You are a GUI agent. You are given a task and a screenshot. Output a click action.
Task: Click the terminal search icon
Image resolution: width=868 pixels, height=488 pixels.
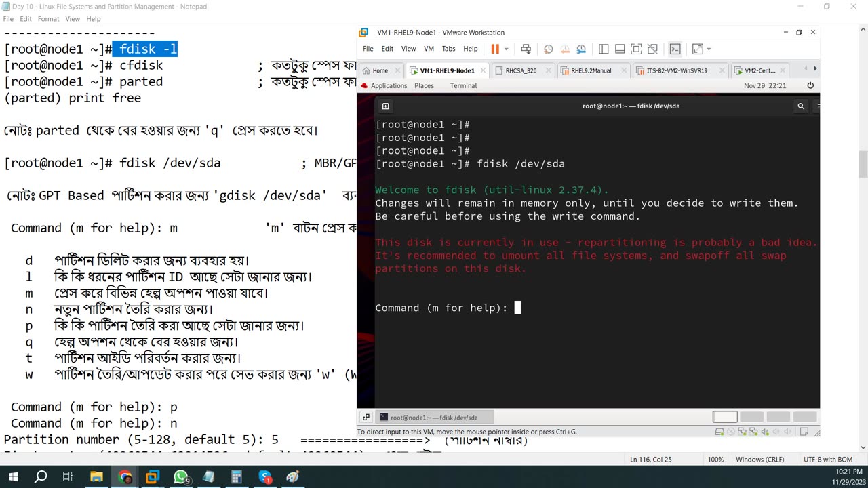(x=801, y=106)
